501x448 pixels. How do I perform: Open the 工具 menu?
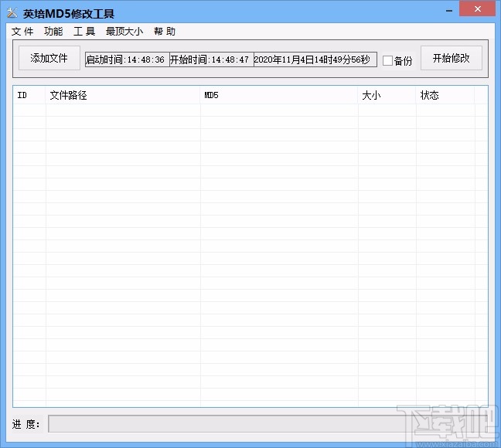click(x=84, y=32)
